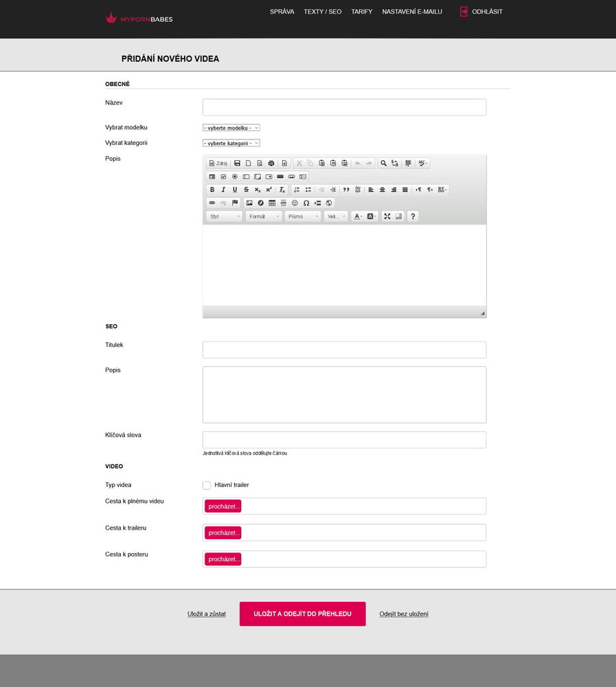Tick the Hlavní trailer checkbox
Image resolution: width=616 pixels, height=687 pixels.
[207, 485]
